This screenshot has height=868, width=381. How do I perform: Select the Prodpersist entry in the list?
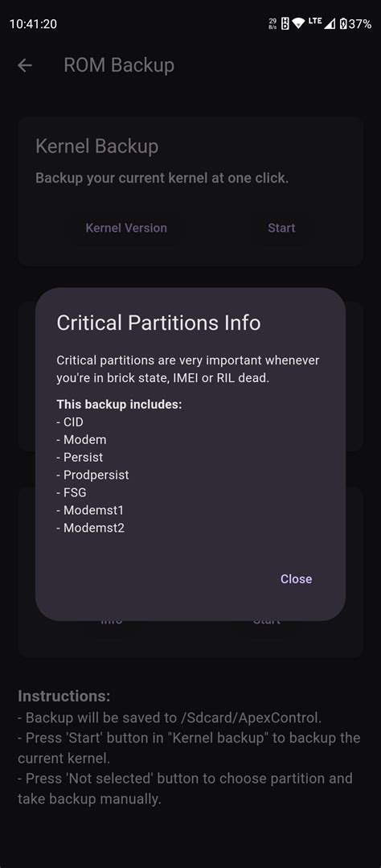92,475
